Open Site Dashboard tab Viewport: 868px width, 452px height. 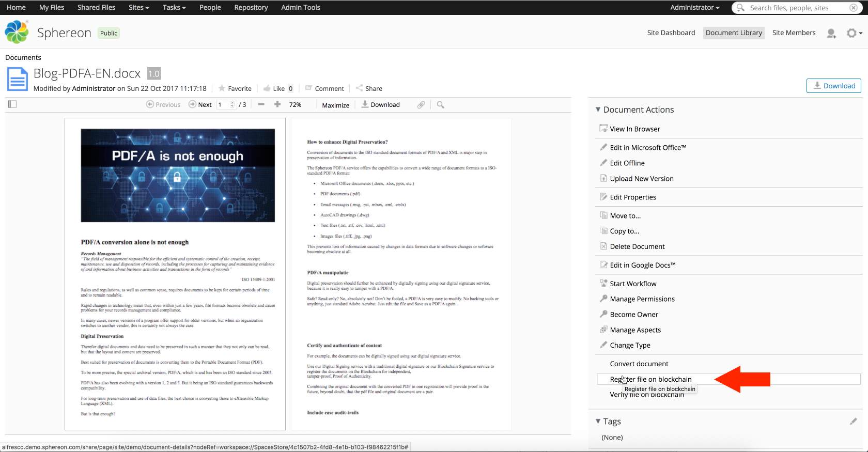coord(671,33)
